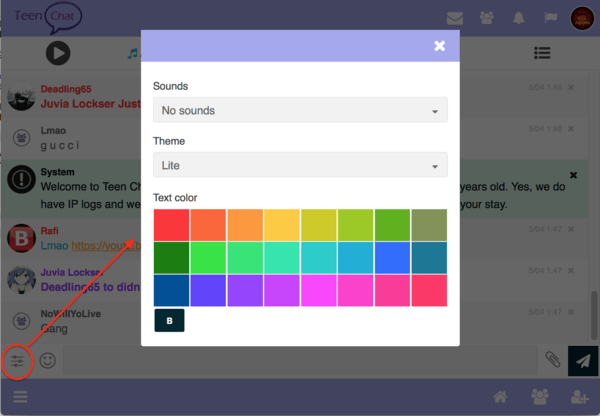Open the chat options sliders icon
600x416 pixels.
click(17, 361)
